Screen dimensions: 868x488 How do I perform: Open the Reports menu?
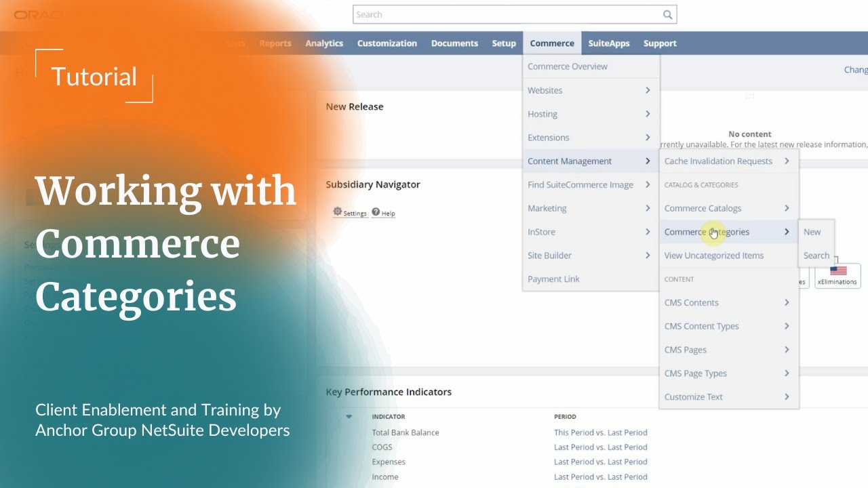(275, 43)
